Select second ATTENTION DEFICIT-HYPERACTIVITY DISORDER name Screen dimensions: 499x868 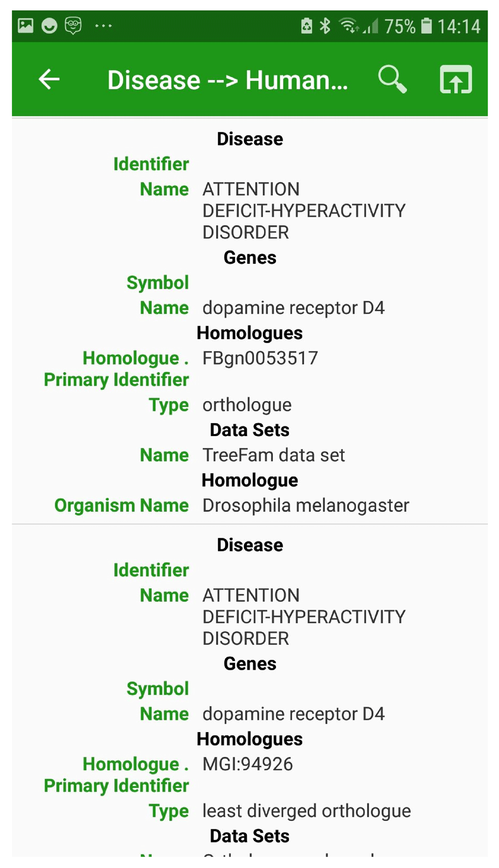pos(304,617)
